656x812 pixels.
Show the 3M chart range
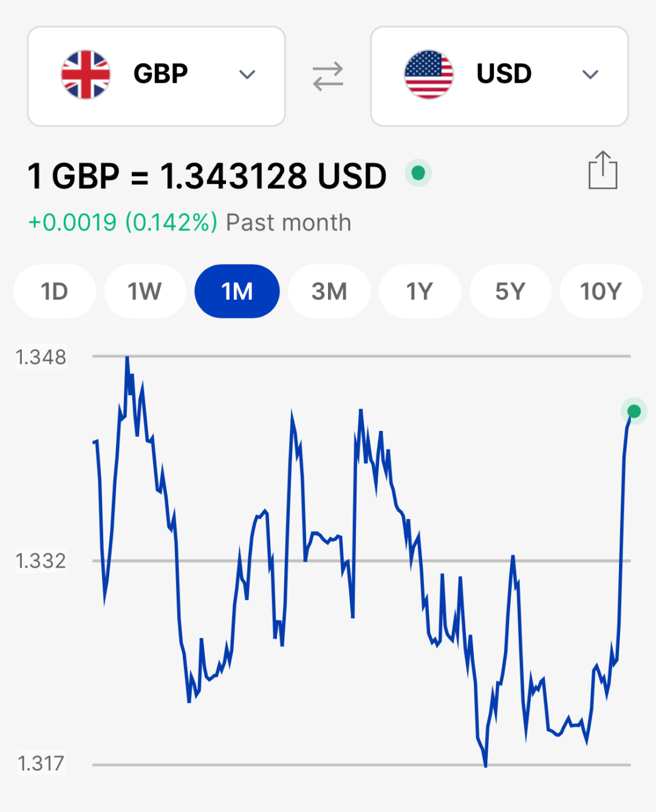329,291
